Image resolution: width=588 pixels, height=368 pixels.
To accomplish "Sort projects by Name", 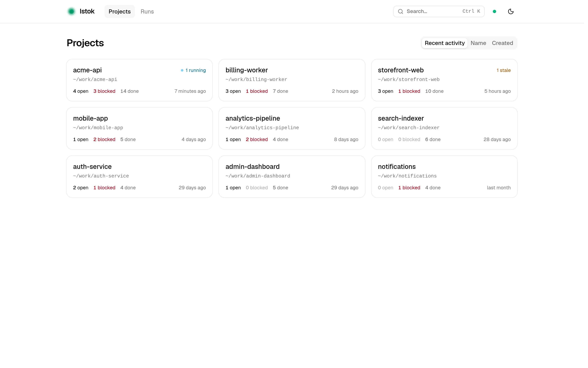I will tap(478, 43).
